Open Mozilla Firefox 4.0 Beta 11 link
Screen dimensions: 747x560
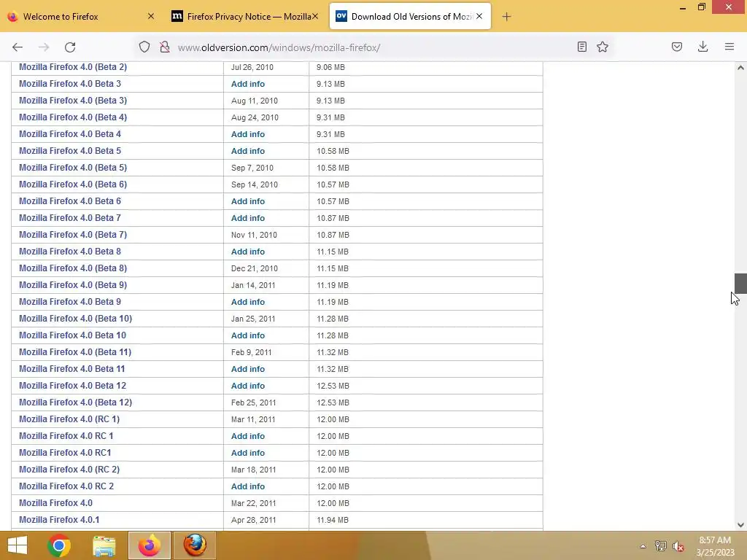[72, 369]
